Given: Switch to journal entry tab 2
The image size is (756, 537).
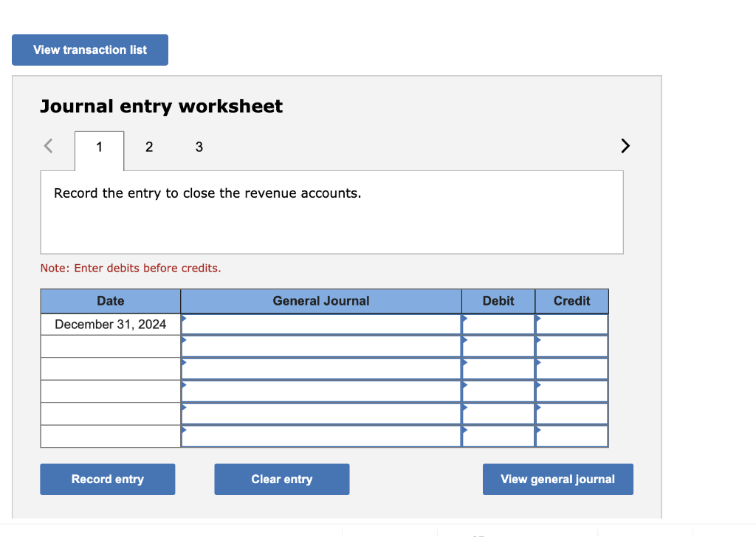Looking at the screenshot, I should (149, 147).
